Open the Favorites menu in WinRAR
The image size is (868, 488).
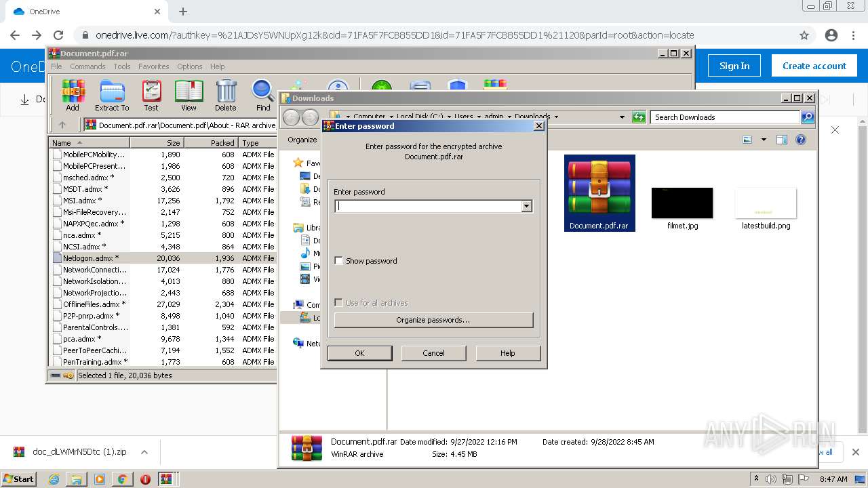pos(154,66)
